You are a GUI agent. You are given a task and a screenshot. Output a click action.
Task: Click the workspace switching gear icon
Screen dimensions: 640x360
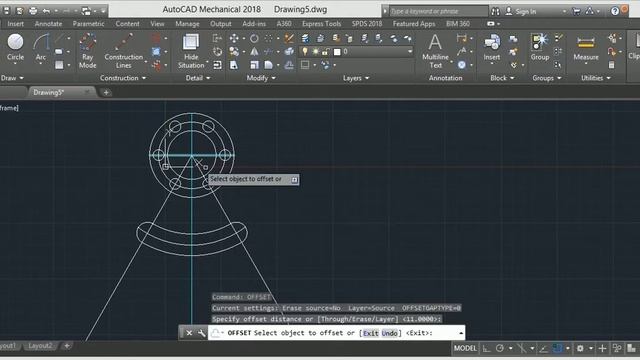(580, 348)
